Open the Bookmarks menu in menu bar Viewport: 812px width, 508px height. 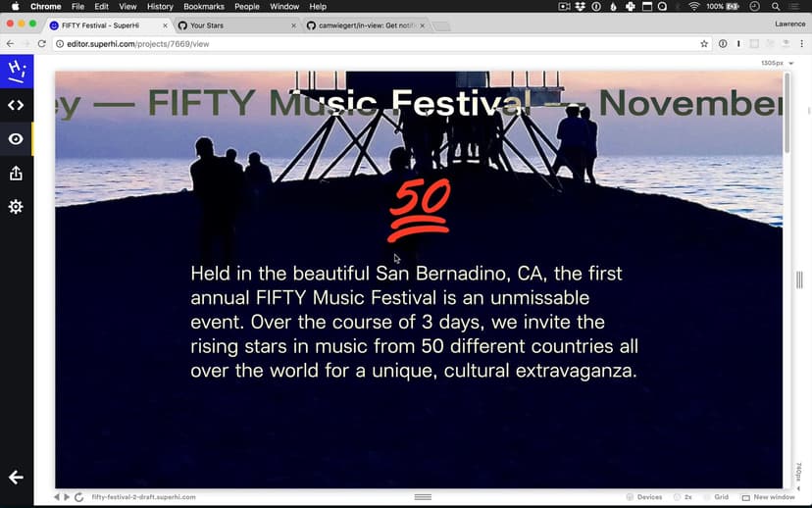(x=204, y=7)
